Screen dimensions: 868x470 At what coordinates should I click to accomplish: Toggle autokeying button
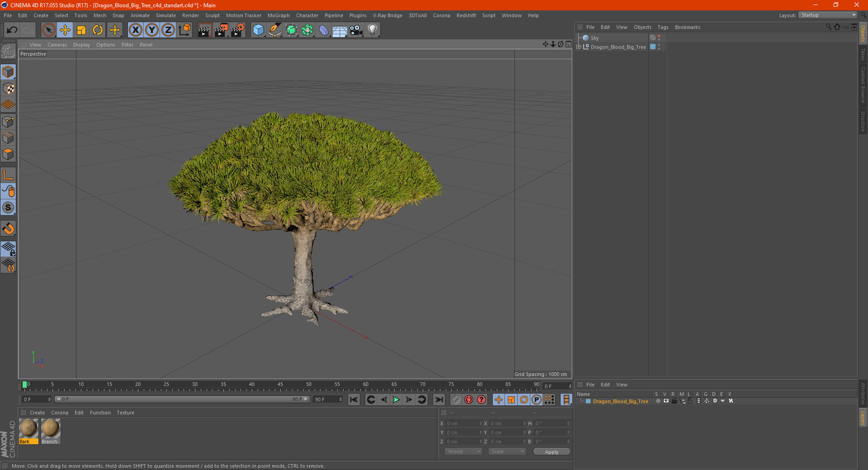coord(469,399)
